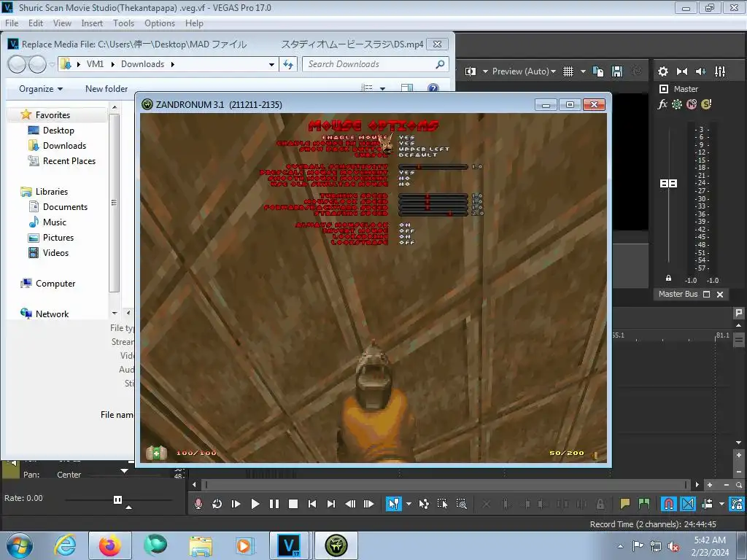
Task: Go to the end with the transport button
Action: (331, 504)
